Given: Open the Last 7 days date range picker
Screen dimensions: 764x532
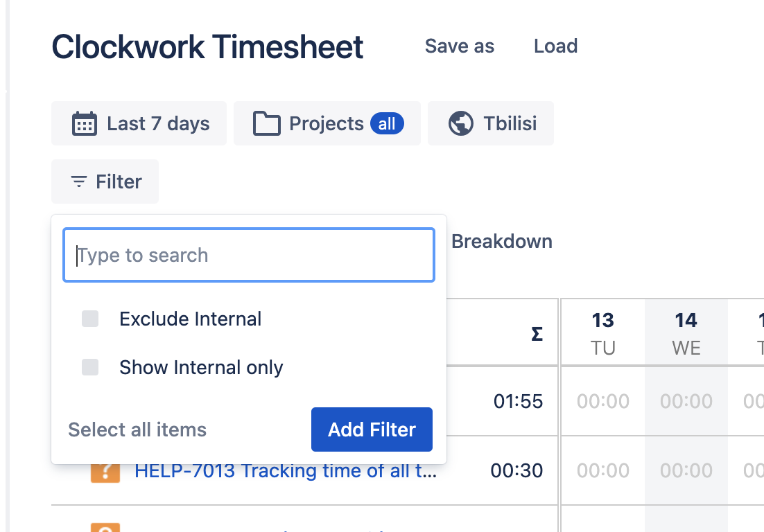Looking at the screenshot, I should pyautogui.click(x=139, y=123).
